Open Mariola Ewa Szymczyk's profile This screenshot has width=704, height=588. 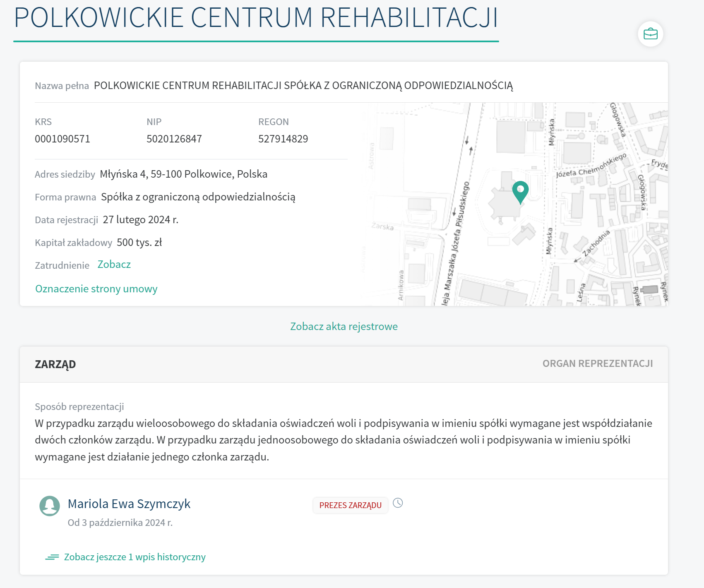click(129, 504)
